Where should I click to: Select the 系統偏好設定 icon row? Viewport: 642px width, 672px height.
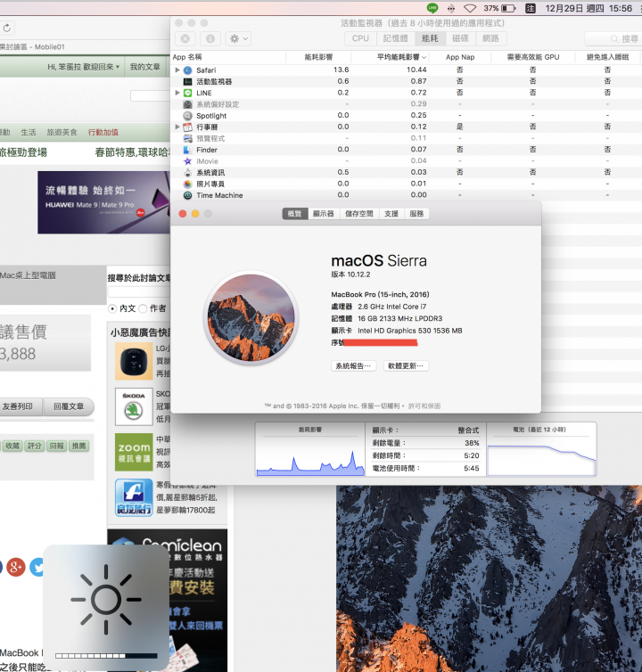click(187, 104)
